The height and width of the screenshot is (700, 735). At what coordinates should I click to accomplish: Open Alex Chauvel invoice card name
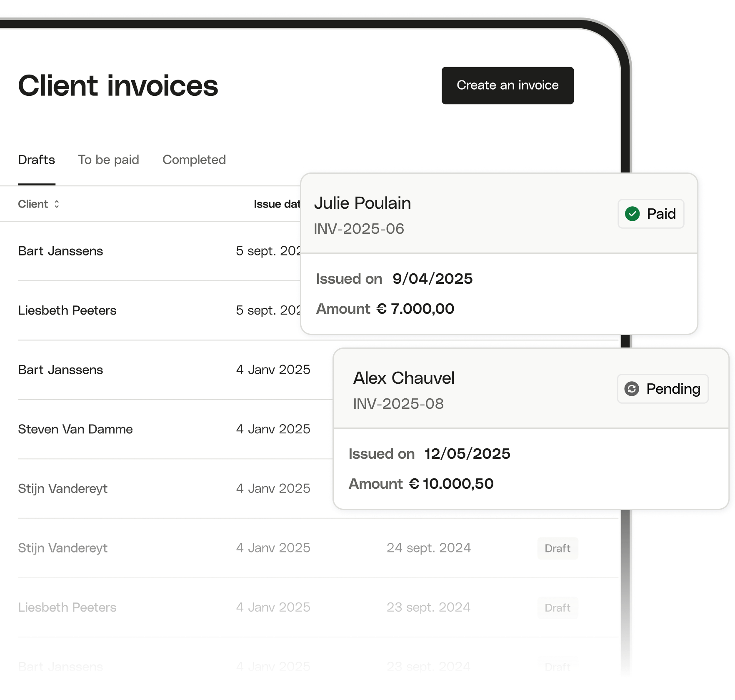404,378
